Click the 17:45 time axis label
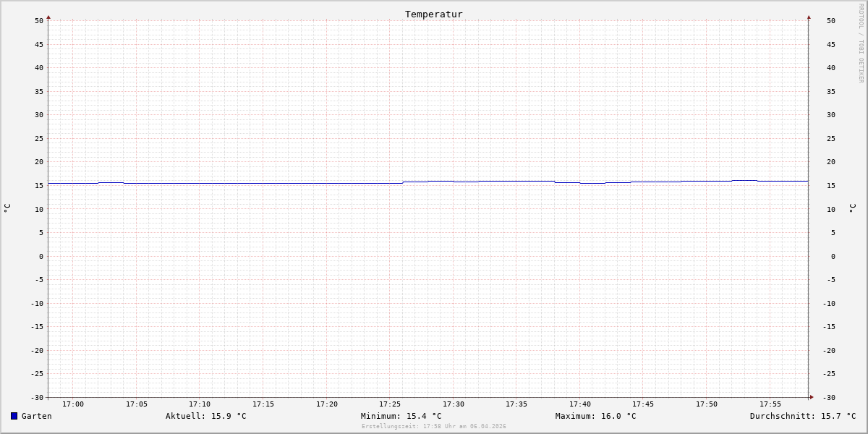This screenshot has height=434, width=868. click(x=643, y=404)
